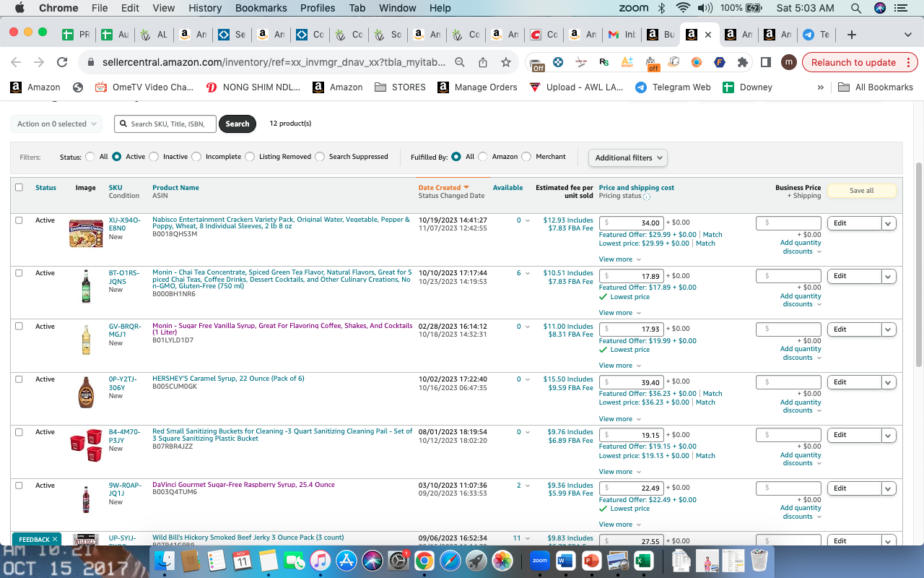This screenshot has width=924, height=578.
Task: Open PowerPoint from the Dock
Action: coord(591,561)
